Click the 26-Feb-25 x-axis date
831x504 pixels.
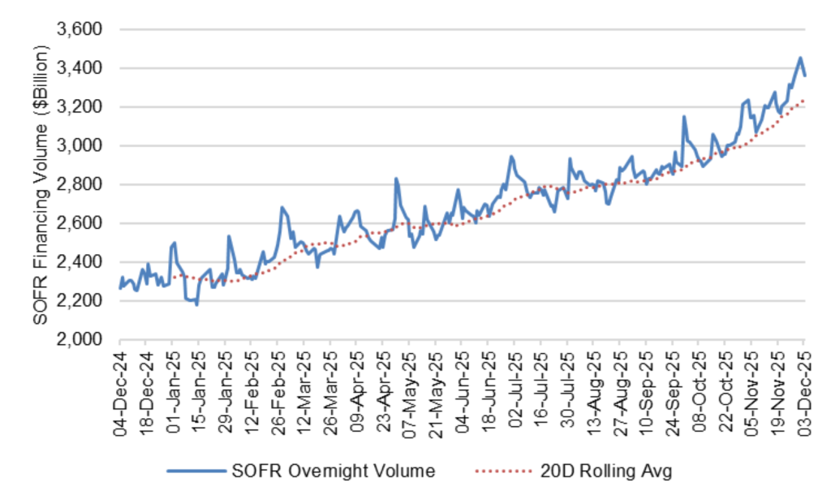(x=278, y=390)
